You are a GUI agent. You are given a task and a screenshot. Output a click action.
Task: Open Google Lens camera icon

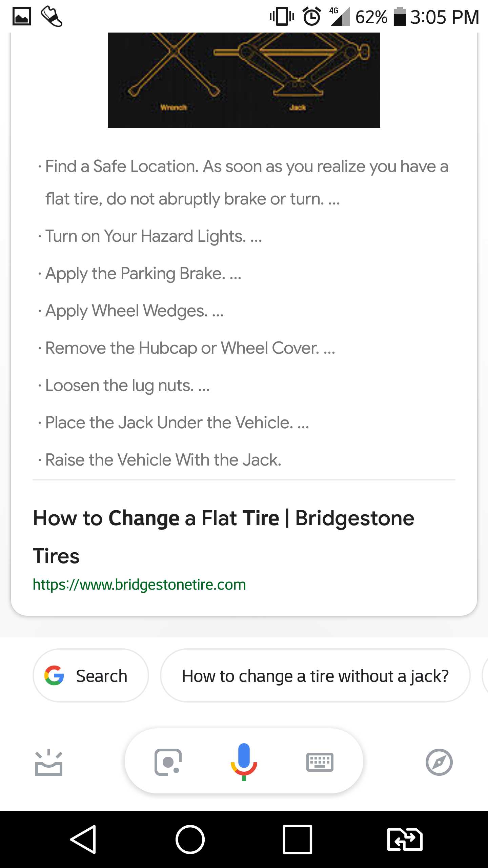[168, 762]
